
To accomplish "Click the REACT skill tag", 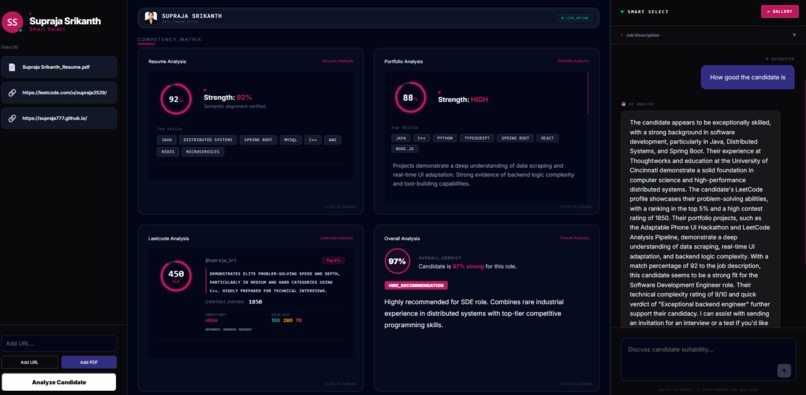I will 547,138.
